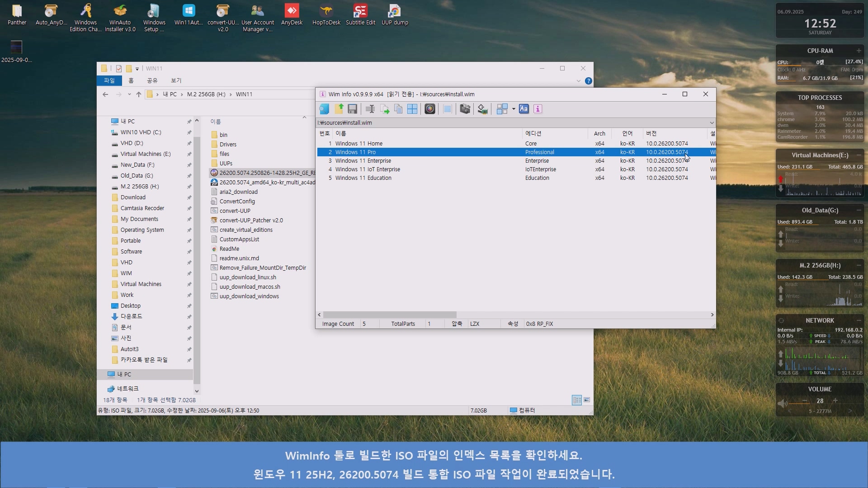This screenshot has height=488, width=868.
Task: Open the 보기 ribbon tab
Action: pos(176,80)
